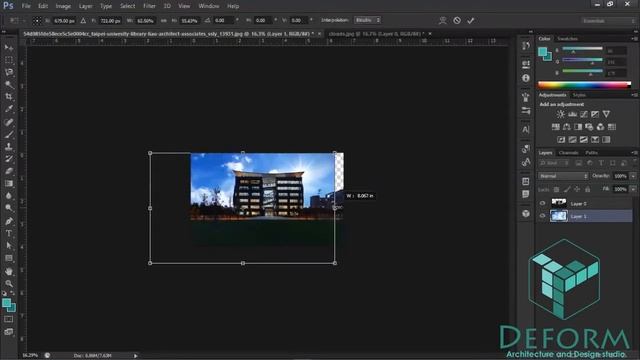
Task: Expand the status bar info arrow
Action: 136,356
